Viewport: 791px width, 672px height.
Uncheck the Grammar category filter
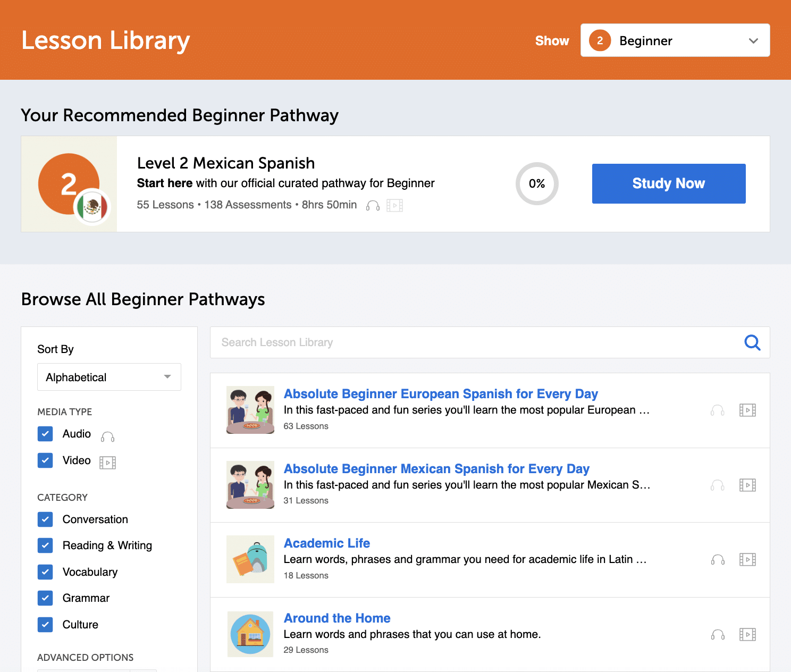[x=45, y=598]
